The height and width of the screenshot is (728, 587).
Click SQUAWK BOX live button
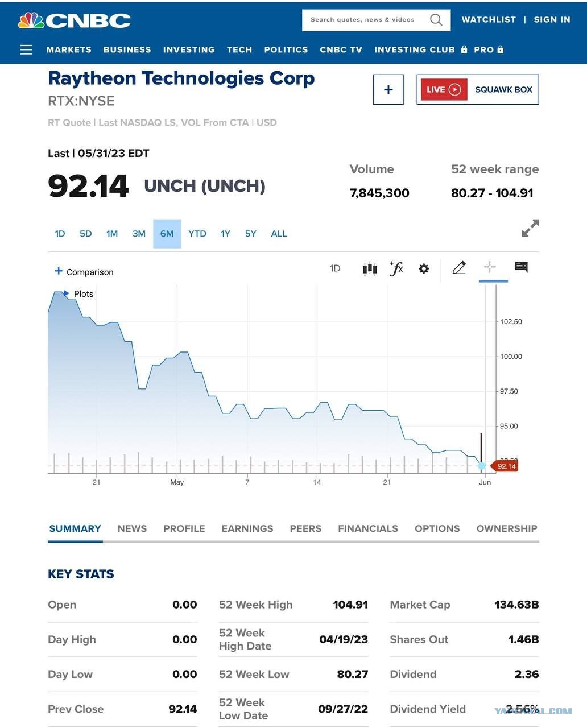pos(478,89)
